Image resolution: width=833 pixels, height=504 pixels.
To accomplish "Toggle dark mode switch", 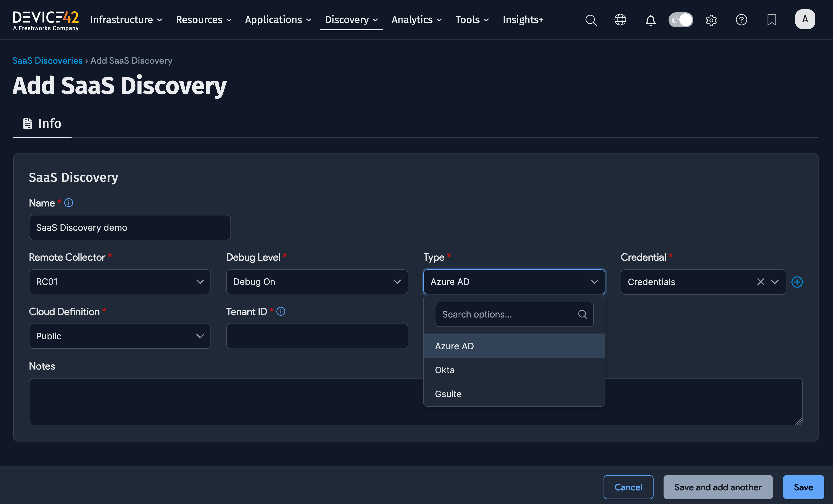I will (681, 20).
